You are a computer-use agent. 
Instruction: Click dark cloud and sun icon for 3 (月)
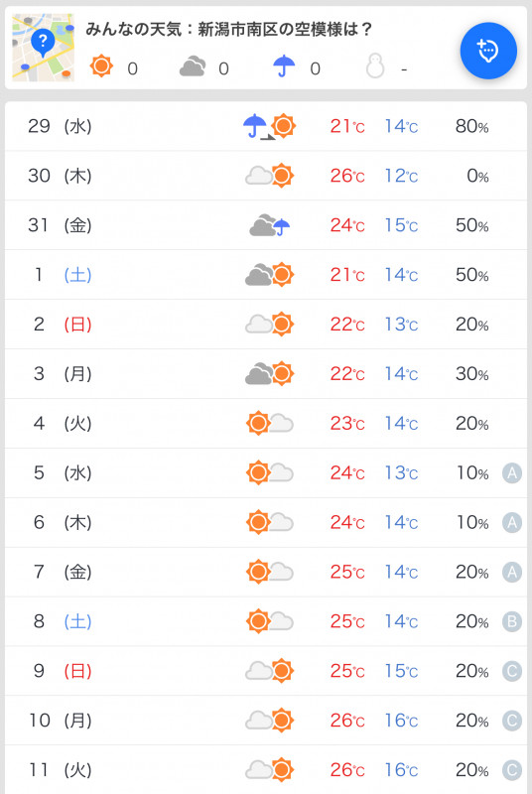point(269,374)
